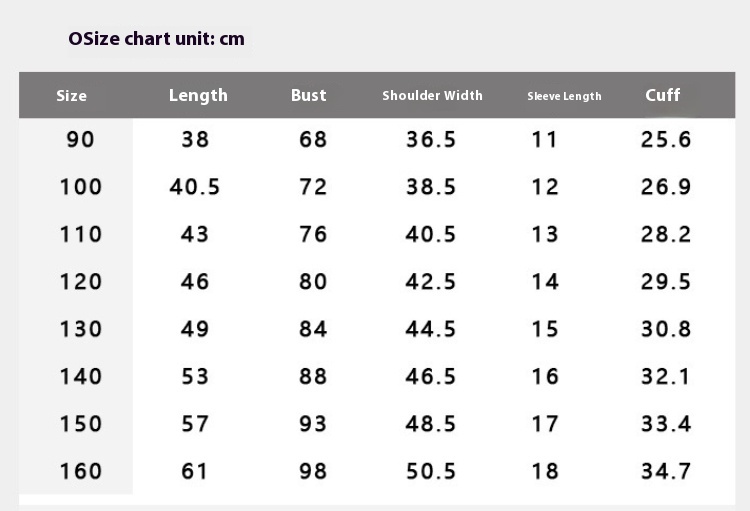Image resolution: width=750 pixels, height=511 pixels.
Task: Click the Cuff value 29.5
Action: (x=666, y=282)
